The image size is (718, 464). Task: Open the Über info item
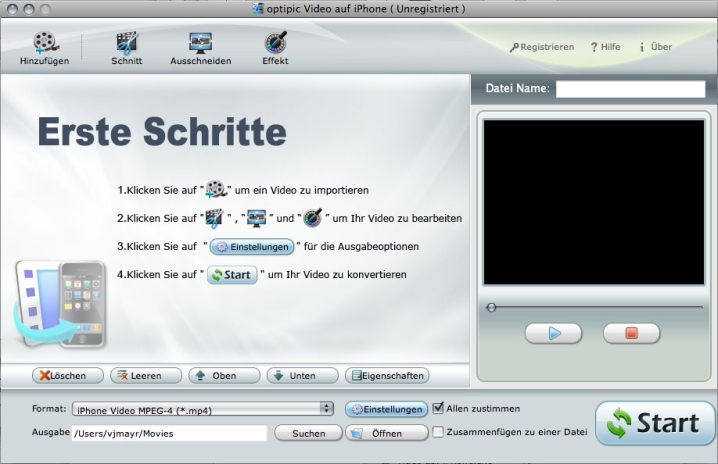coord(655,47)
